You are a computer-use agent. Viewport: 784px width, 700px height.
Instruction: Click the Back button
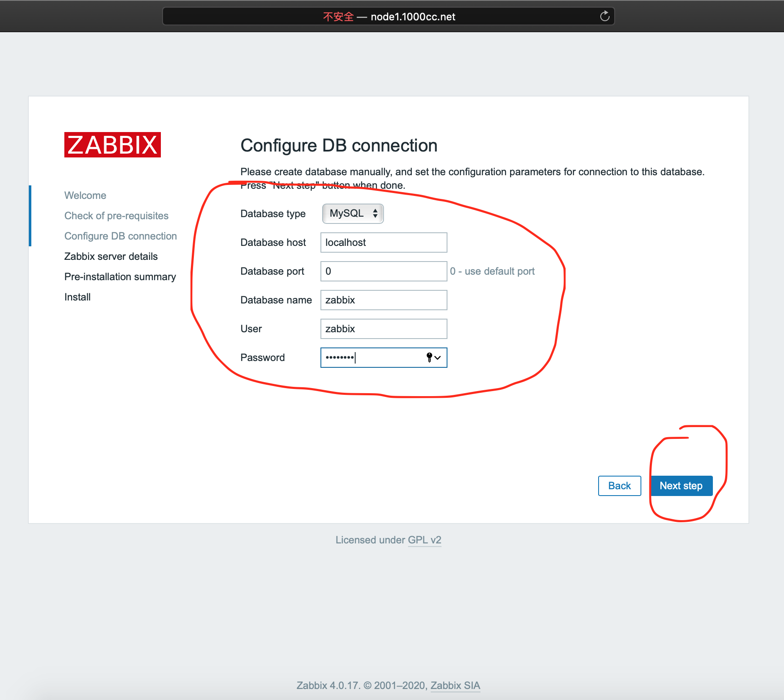619,486
